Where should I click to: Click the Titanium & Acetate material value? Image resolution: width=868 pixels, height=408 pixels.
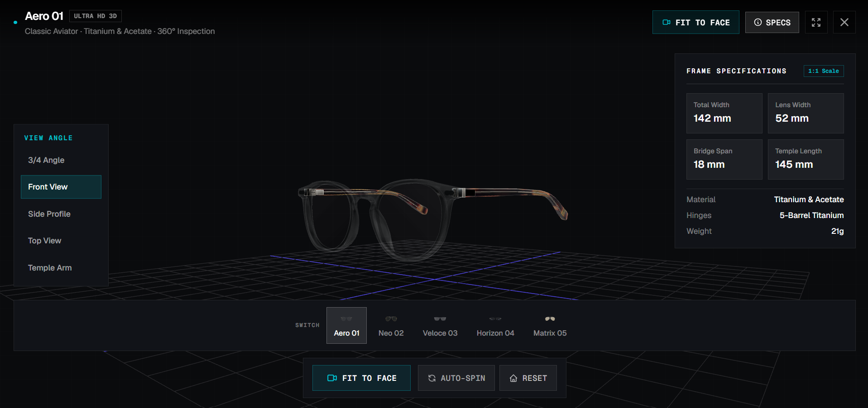click(x=809, y=199)
